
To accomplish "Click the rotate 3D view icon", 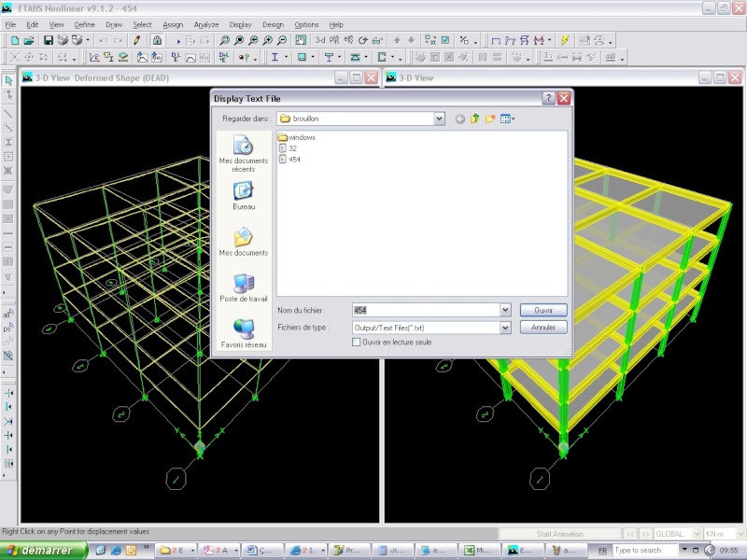I will point(363,41).
